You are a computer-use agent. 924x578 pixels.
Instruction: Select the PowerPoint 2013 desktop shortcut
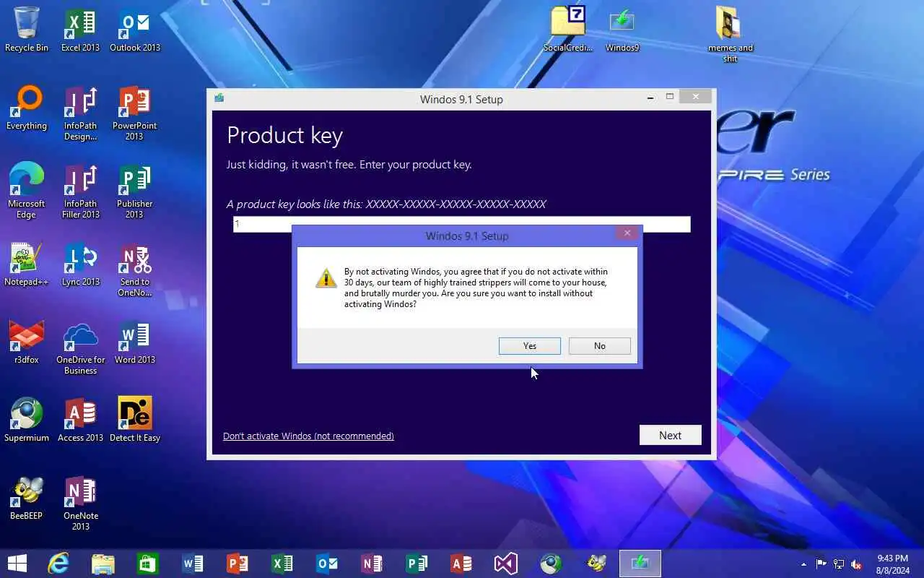click(x=135, y=113)
